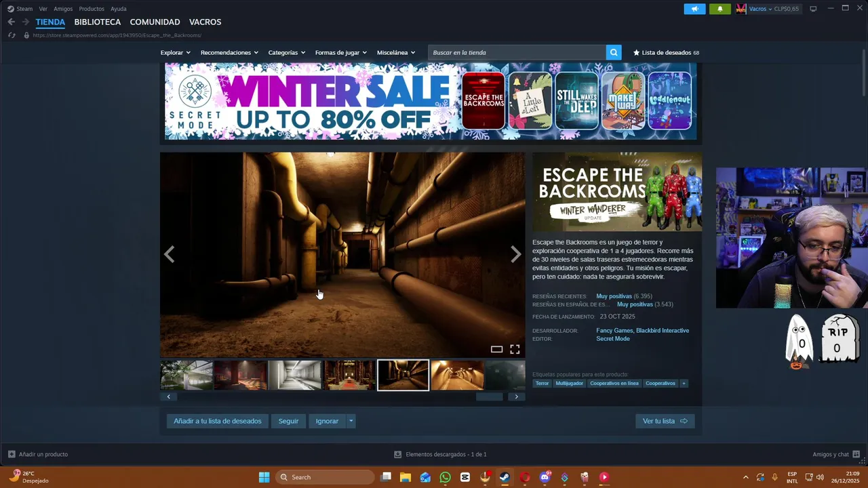Open the Formas de jugar dropdown
This screenshot has height=488, width=868.
coord(341,52)
